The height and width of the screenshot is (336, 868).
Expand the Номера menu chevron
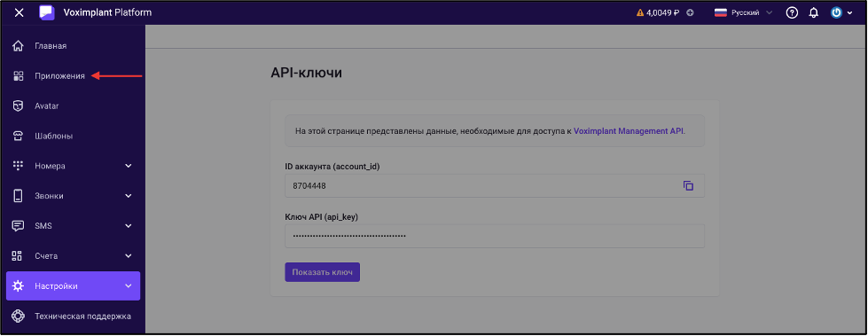coord(129,166)
